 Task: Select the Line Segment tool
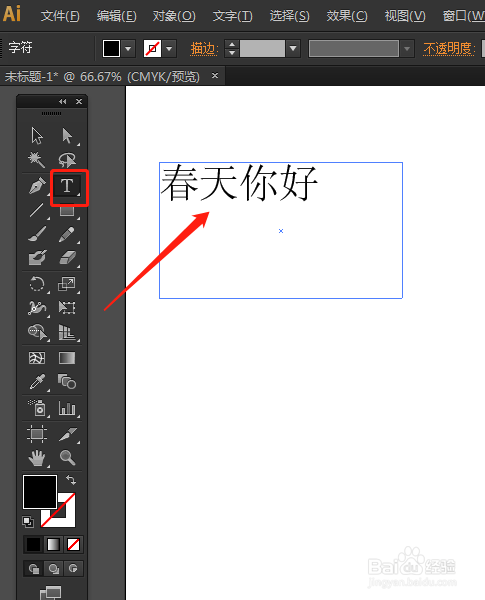pyautogui.click(x=37, y=210)
